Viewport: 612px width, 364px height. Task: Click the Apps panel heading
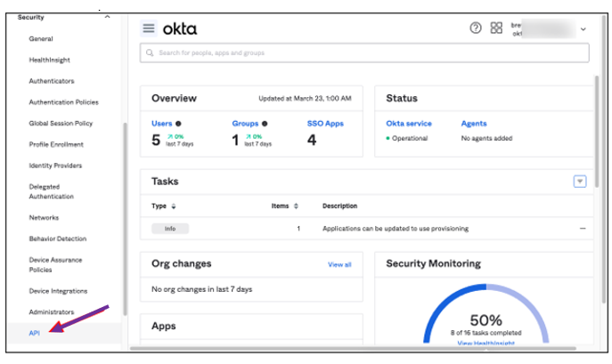(164, 326)
